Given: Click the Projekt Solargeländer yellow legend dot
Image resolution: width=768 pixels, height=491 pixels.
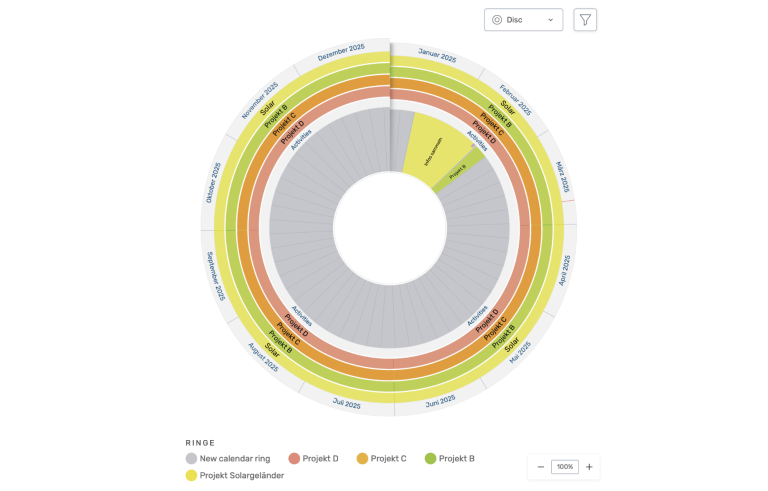Looking at the screenshot, I should pyautogui.click(x=192, y=475).
